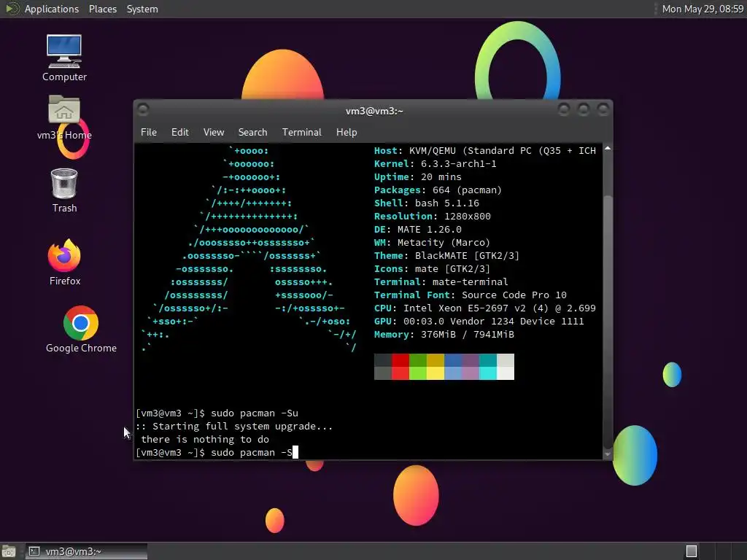
Task: Click the CPU: Intel Xeon E5-2697 line
Action: point(485,308)
